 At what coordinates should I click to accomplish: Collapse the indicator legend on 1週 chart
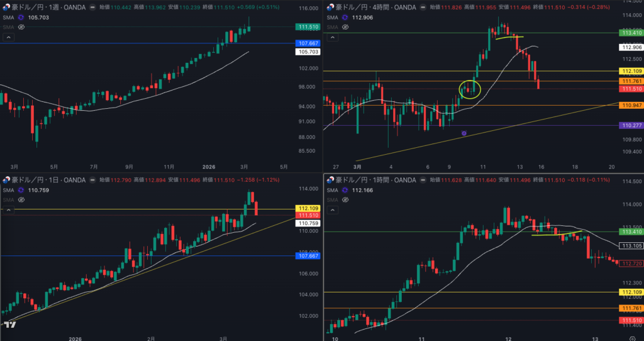tap(9, 37)
